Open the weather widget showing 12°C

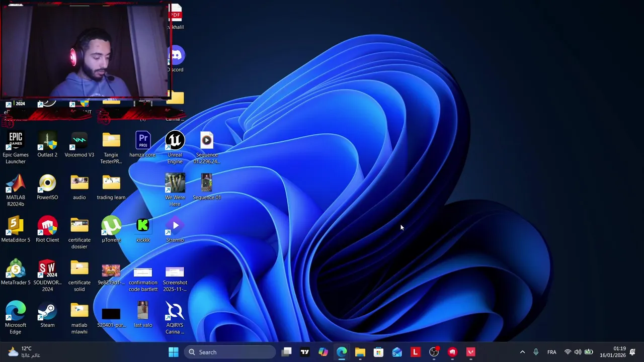point(23,352)
